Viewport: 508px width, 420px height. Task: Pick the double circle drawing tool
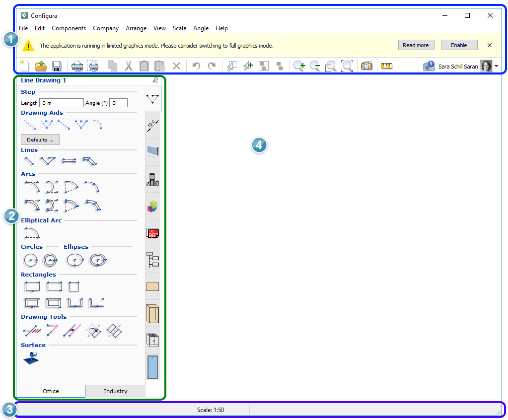[50, 260]
